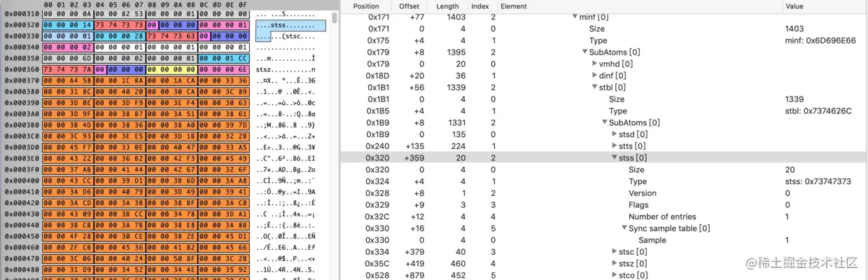
Task: Click ASCII text 'stsz...........n' in hex view
Action: point(286,70)
